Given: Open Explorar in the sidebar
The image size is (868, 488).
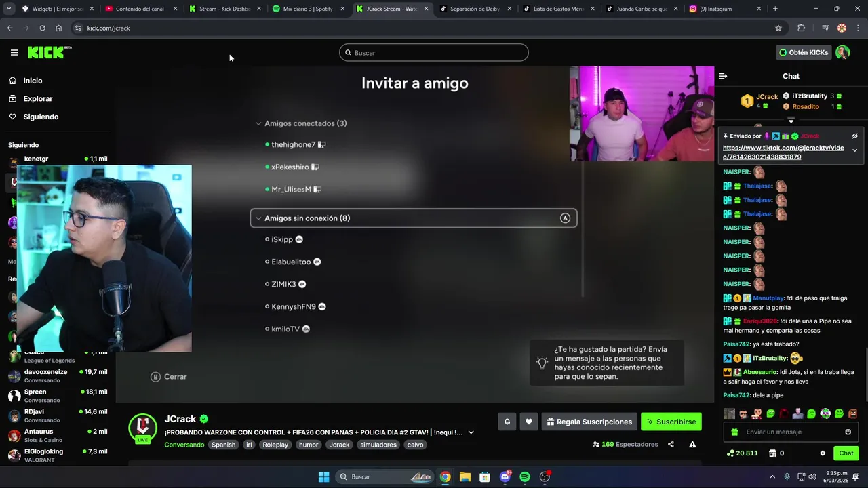Looking at the screenshot, I should click(x=37, y=99).
